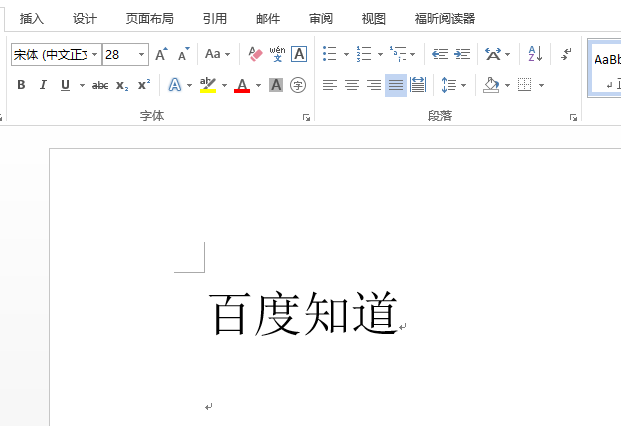Open the 插入 tab
621x426 pixels.
pos(32,19)
